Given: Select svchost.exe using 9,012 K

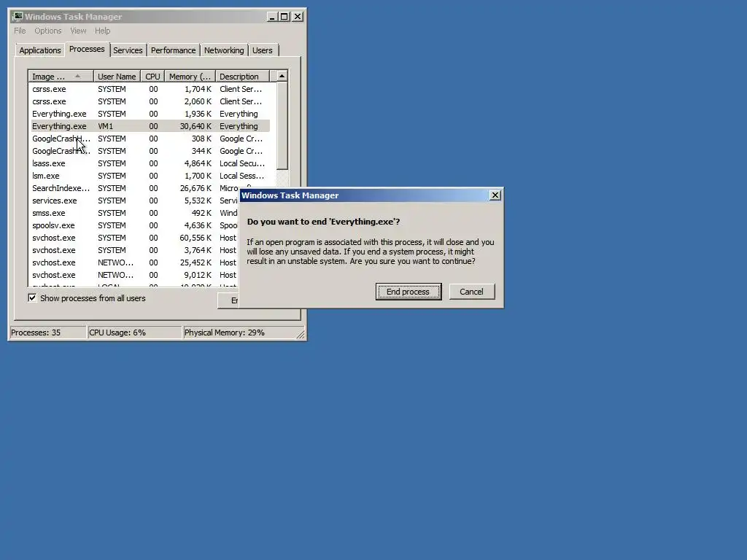Looking at the screenshot, I should click(x=134, y=275).
